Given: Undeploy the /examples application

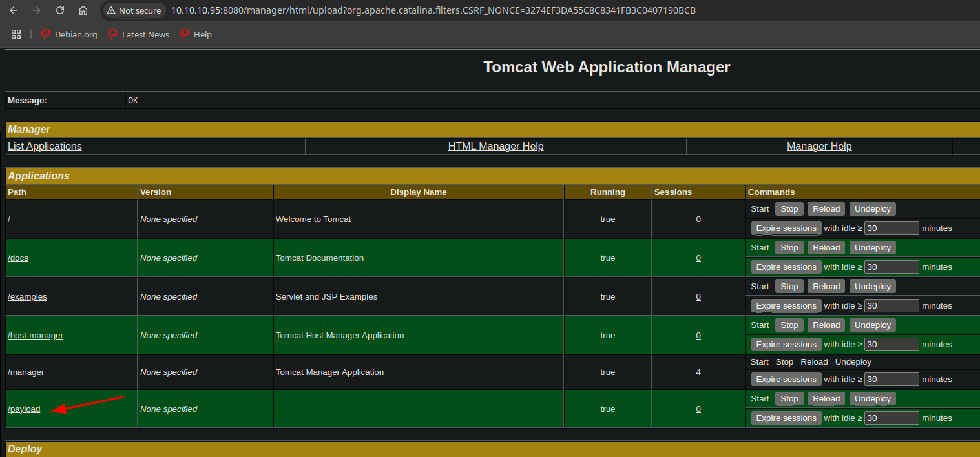Looking at the screenshot, I should click(873, 286).
